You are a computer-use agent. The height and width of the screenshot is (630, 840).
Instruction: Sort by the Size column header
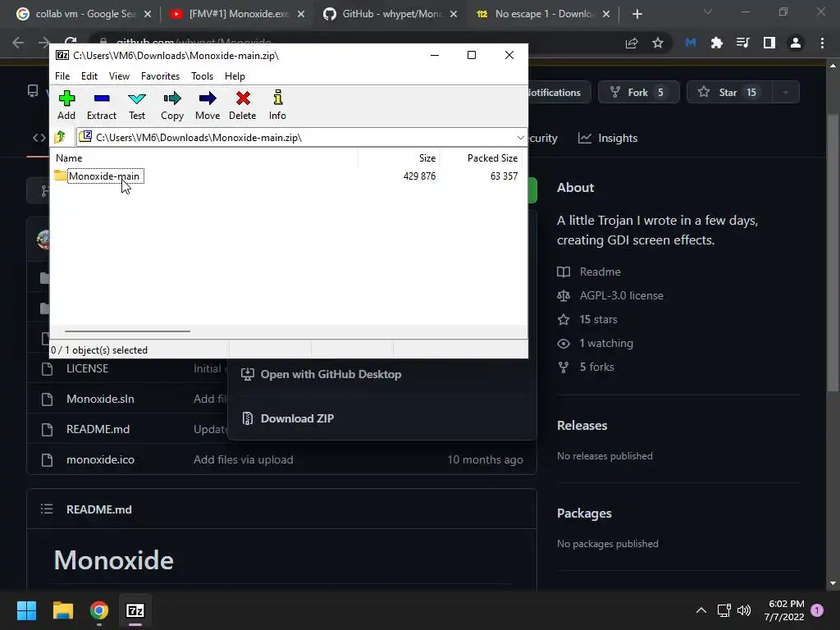(427, 158)
